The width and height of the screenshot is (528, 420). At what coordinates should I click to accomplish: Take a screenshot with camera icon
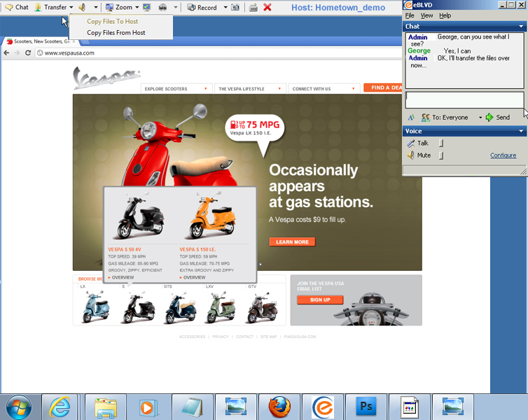tap(235, 7)
